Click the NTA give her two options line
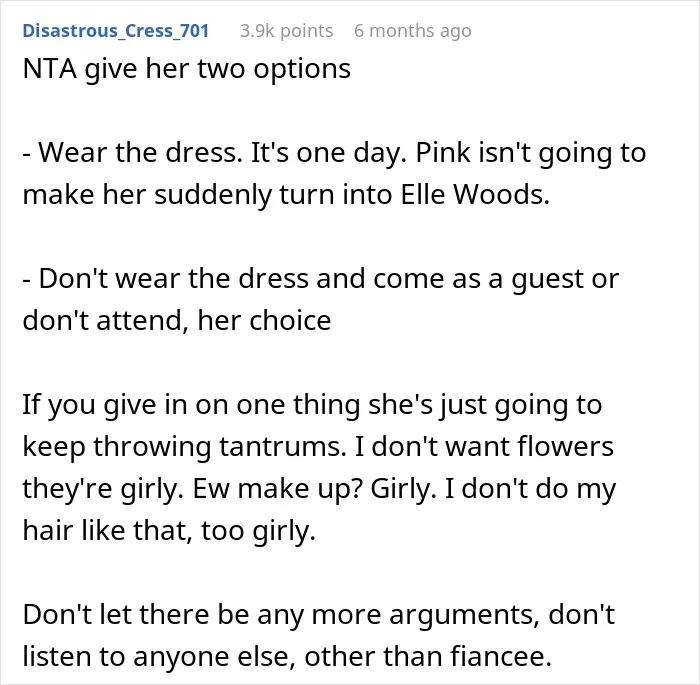 [x=187, y=69]
